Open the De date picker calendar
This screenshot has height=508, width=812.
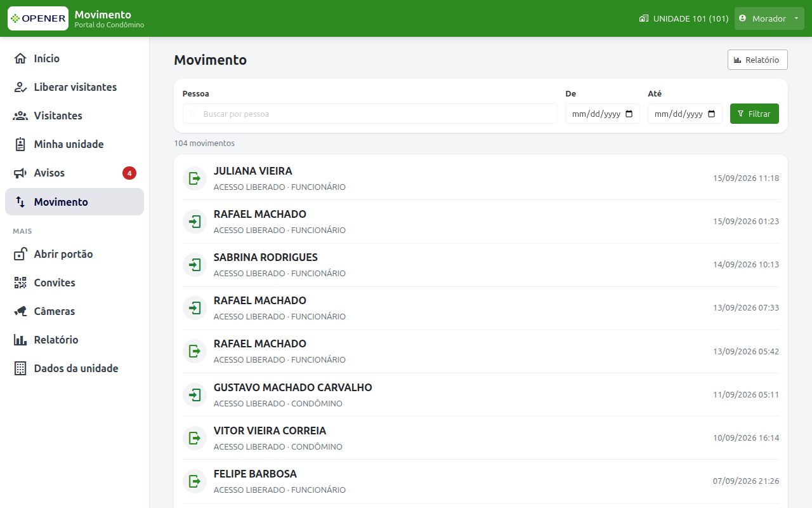click(629, 114)
